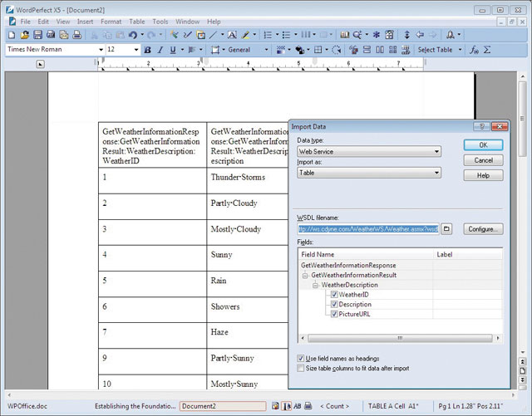Toggle Italic formatting
The image size is (532, 416).
(x=160, y=50)
